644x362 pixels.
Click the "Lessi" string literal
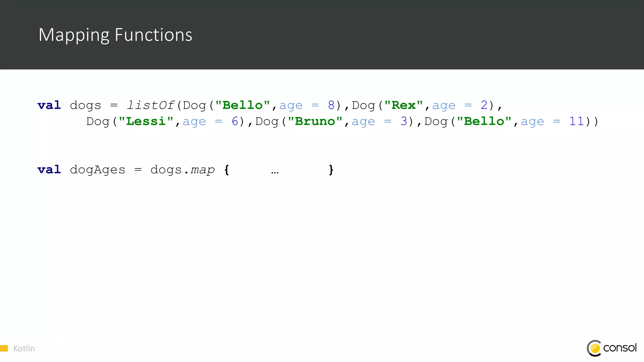146,121
